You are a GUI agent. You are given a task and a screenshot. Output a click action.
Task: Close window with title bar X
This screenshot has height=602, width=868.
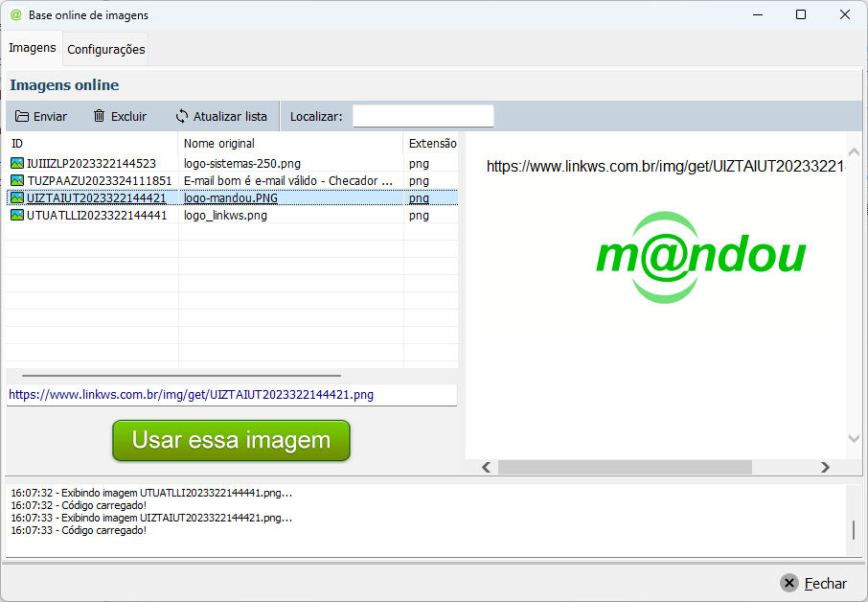coord(845,15)
